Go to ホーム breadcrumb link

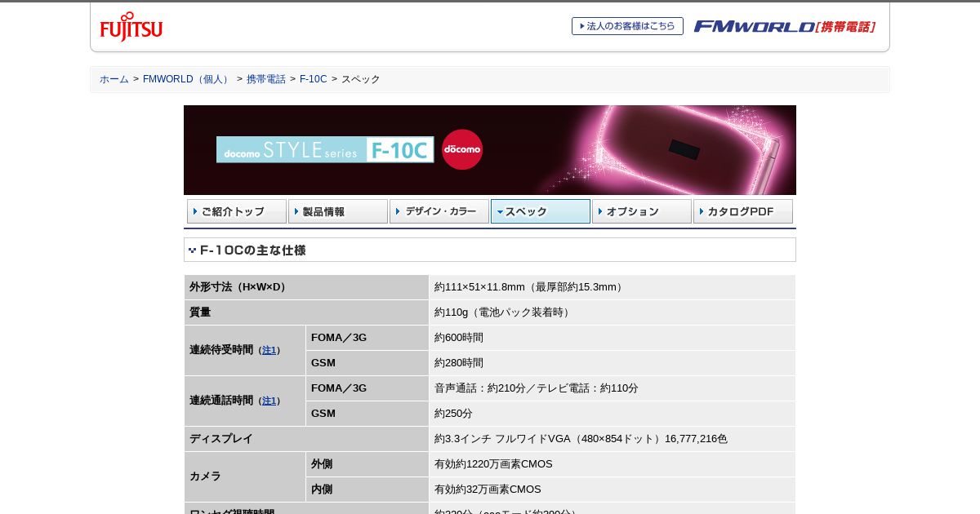pyautogui.click(x=114, y=79)
